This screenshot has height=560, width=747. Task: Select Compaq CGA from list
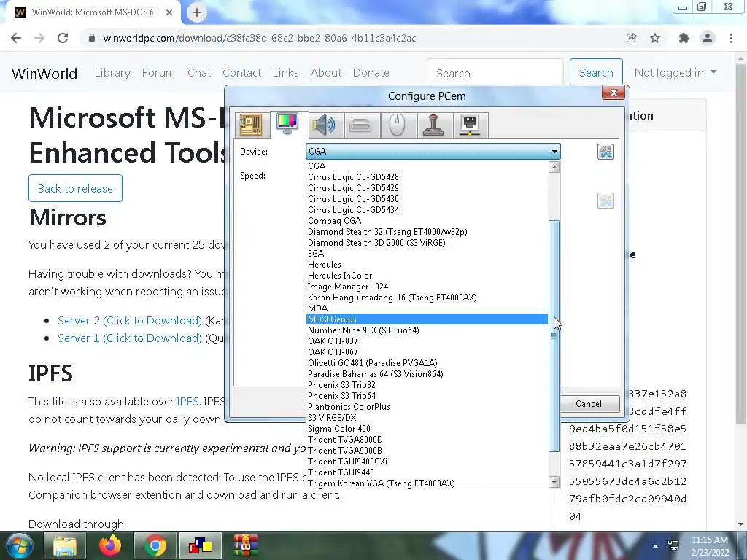427,221
